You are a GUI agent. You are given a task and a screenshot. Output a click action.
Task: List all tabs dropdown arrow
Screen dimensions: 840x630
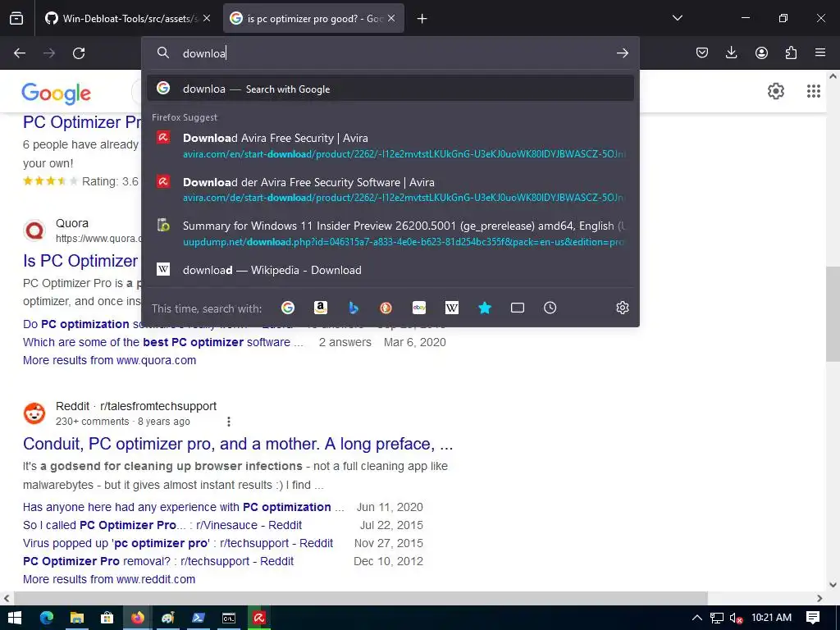click(x=677, y=18)
